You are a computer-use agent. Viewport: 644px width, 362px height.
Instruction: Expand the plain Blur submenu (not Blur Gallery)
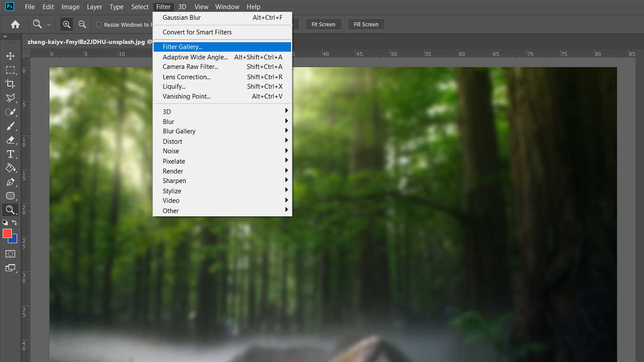point(222,122)
